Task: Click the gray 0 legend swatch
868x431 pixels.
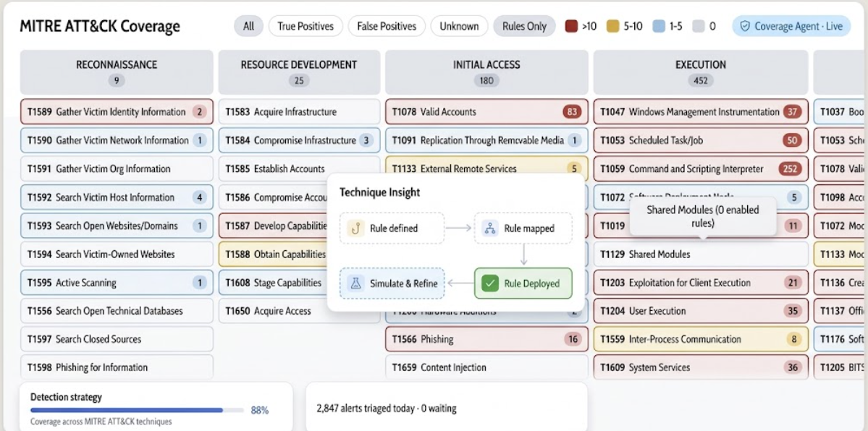Action: [x=699, y=26]
